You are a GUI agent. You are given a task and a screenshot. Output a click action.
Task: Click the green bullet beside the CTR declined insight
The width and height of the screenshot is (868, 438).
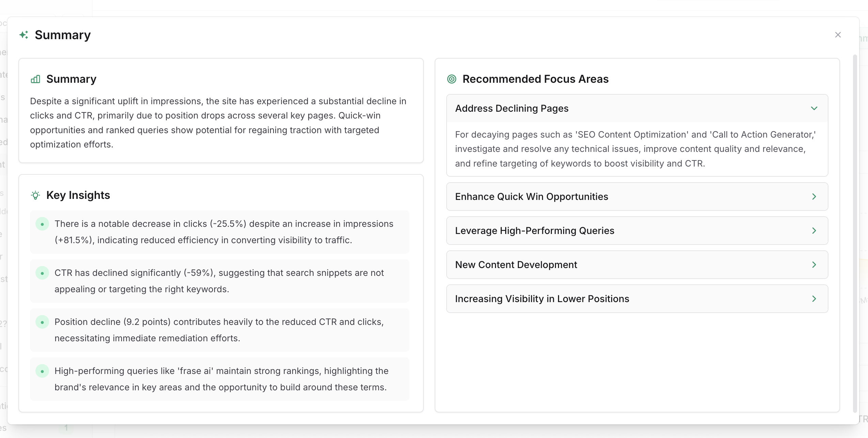pyautogui.click(x=42, y=273)
